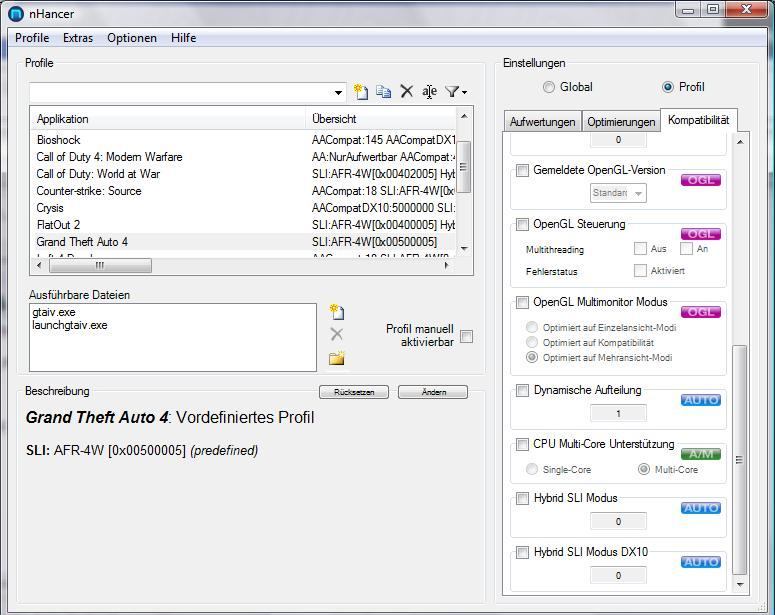Click the settings panel vertical scrollbar thumb

tap(739, 460)
